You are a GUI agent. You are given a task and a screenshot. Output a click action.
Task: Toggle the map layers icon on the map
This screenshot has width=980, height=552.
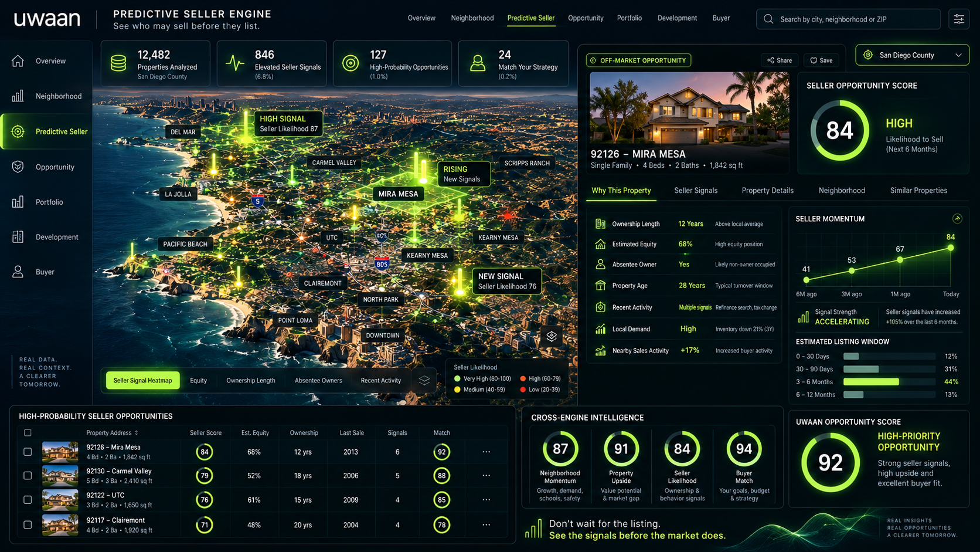(x=552, y=336)
